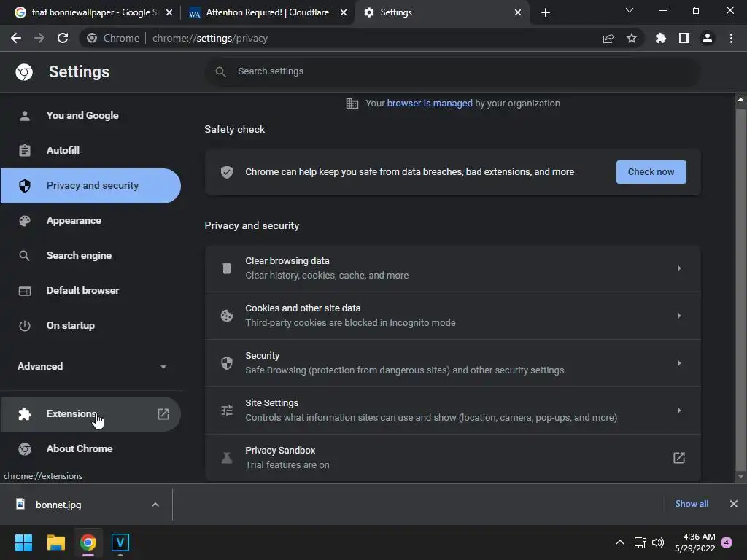Close the Attention Required Cloudflare tab
This screenshot has height=560, width=747.
pos(344,12)
